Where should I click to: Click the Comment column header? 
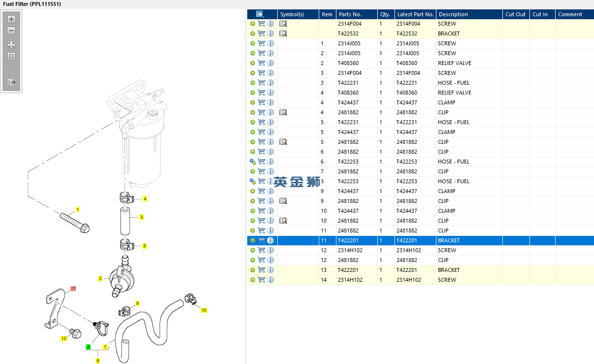574,14
